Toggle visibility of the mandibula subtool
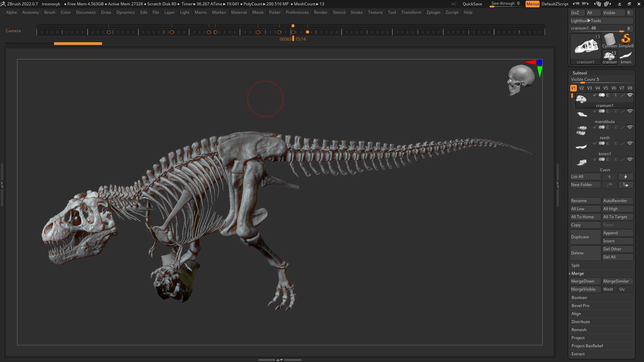Image resolution: width=644 pixels, height=362 pixels. pyautogui.click(x=630, y=111)
